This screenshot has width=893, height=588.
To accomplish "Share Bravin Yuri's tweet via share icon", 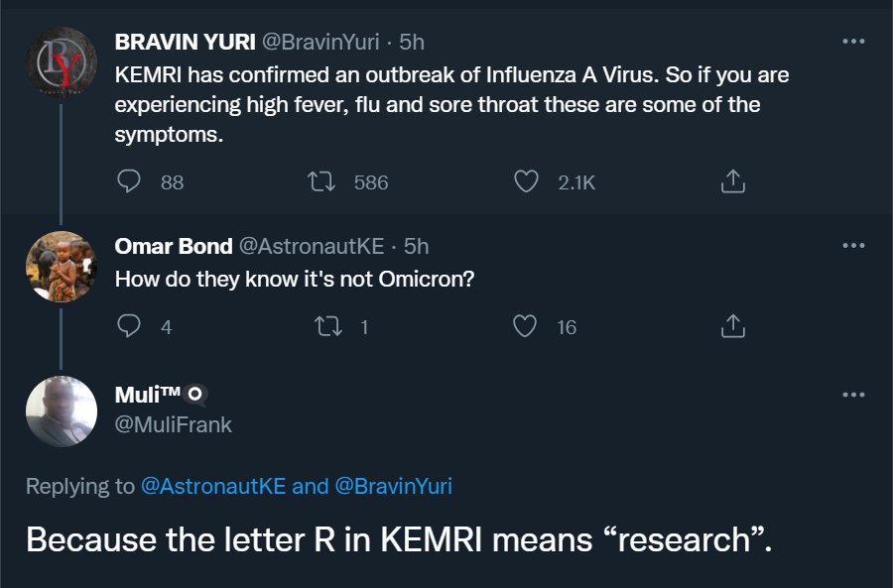I will 733,181.
